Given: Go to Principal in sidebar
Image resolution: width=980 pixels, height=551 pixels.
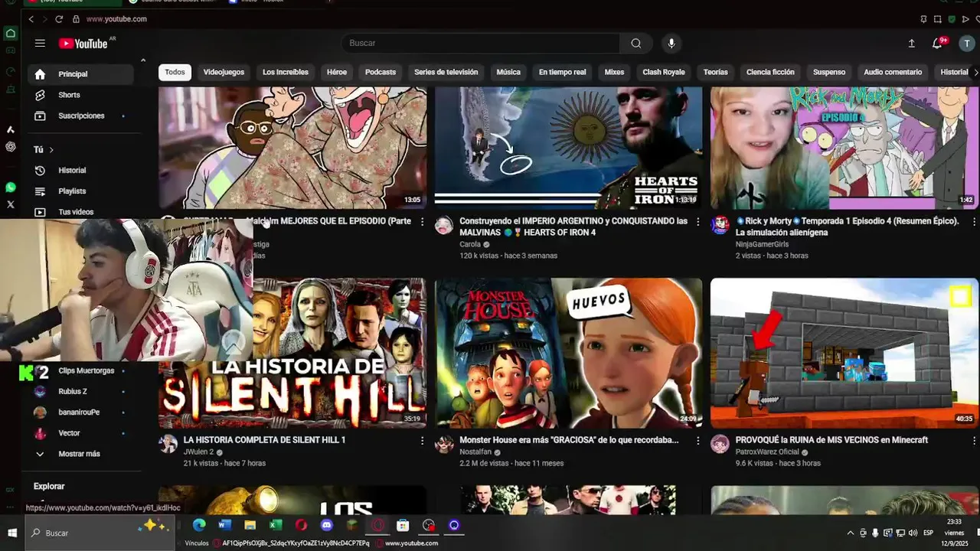Looking at the screenshot, I should point(81,74).
